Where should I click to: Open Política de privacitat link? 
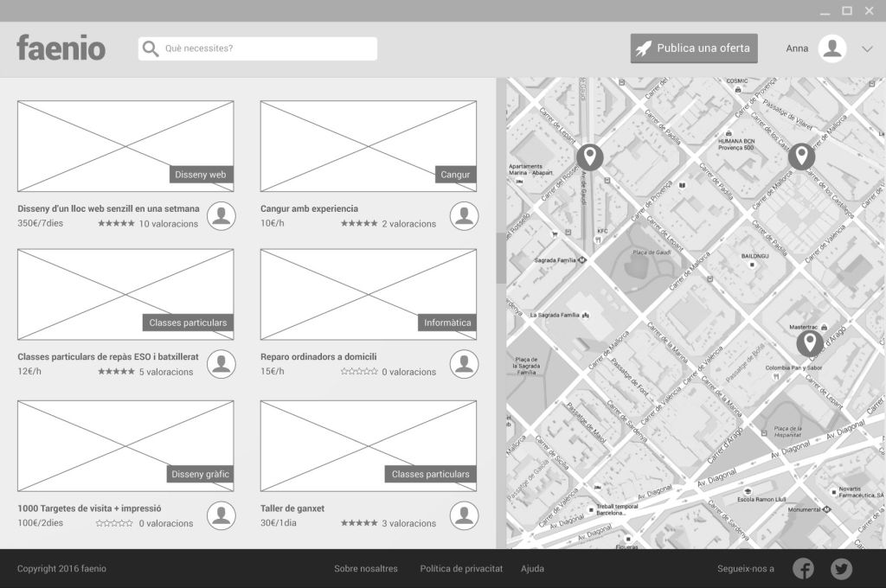pyautogui.click(x=461, y=568)
